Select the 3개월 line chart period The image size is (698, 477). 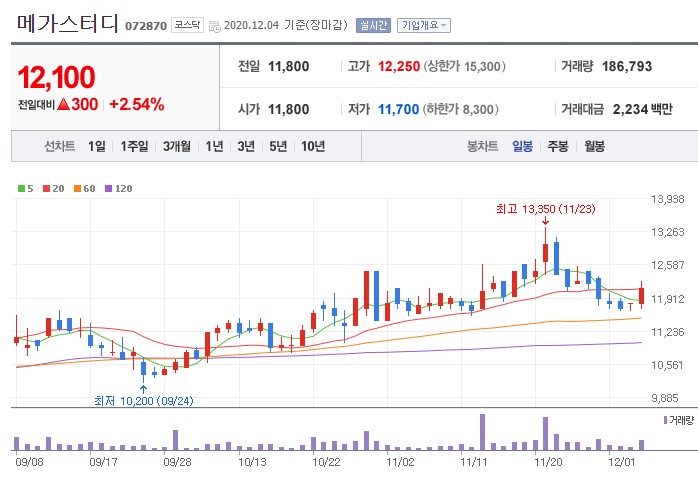coord(177,146)
